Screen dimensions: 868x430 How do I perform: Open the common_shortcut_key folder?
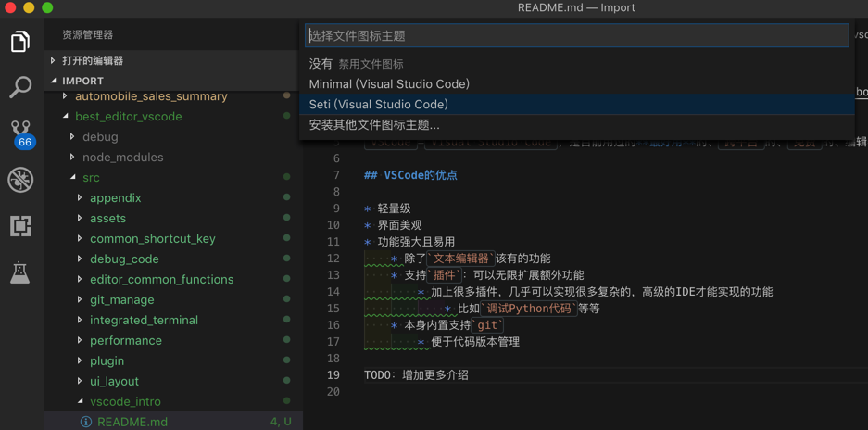(153, 239)
